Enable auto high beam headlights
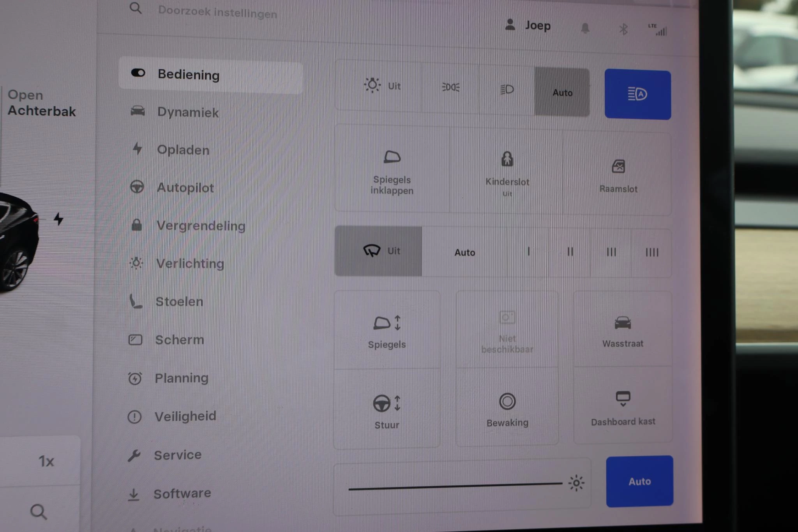 click(637, 94)
